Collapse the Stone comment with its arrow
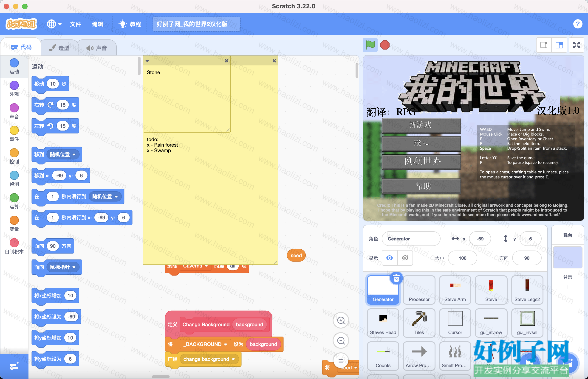588x379 pixels. tap(147, 61)
